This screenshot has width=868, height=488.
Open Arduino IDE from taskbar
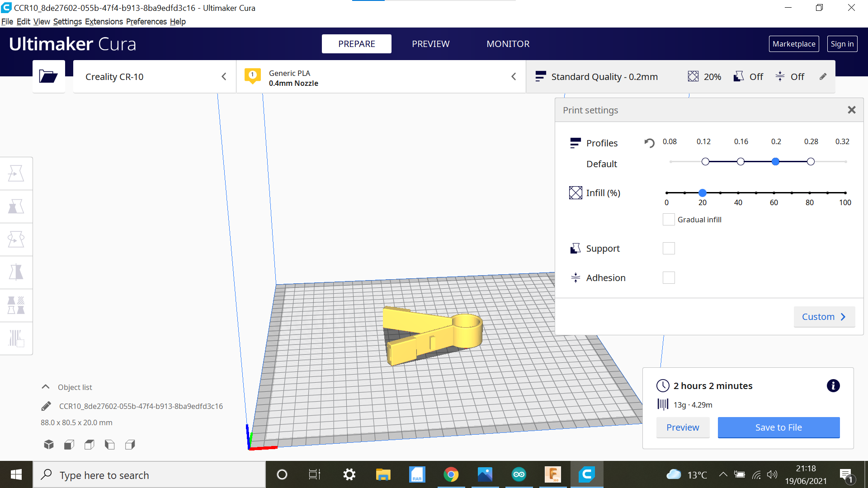coord(519,474)
